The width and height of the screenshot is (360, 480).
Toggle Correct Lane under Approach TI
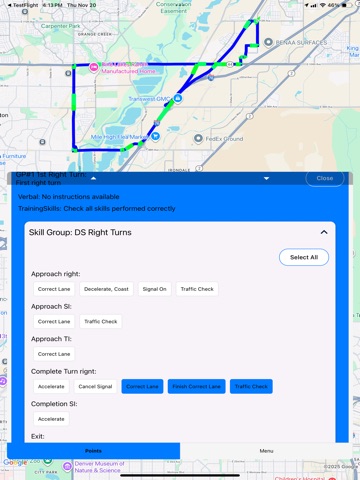coord(54,354)
